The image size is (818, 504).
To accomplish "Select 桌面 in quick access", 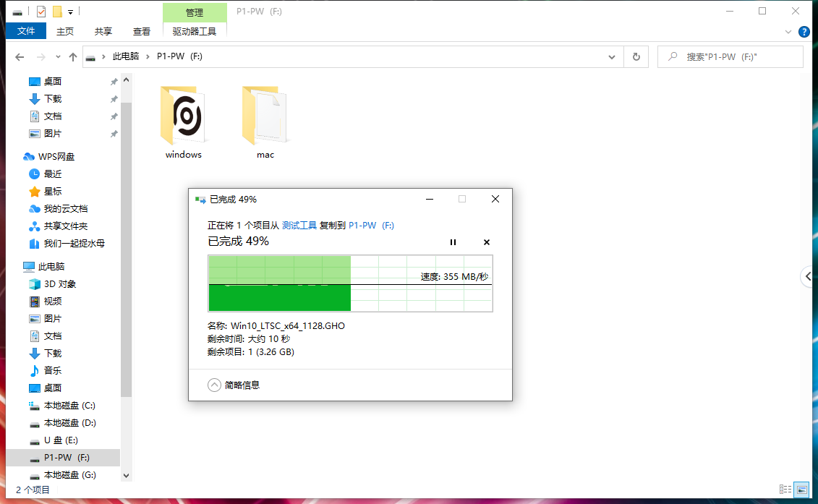I will click(53, 82).
